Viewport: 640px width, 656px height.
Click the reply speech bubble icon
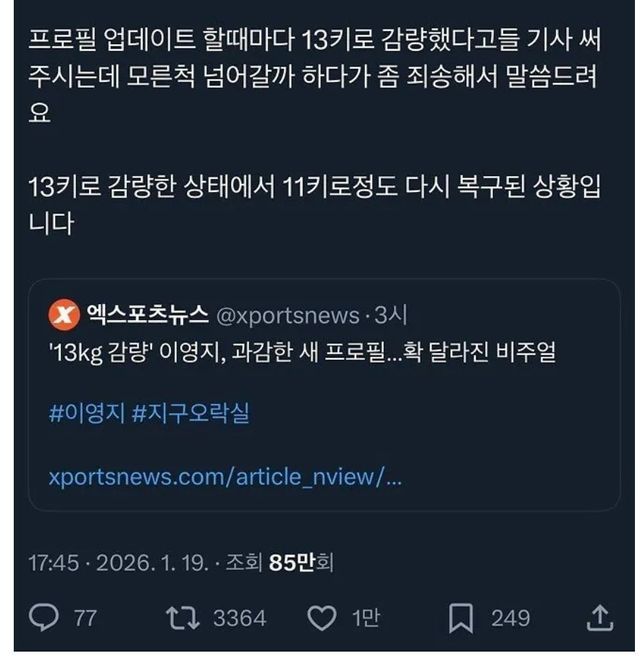tap(43, 619)
